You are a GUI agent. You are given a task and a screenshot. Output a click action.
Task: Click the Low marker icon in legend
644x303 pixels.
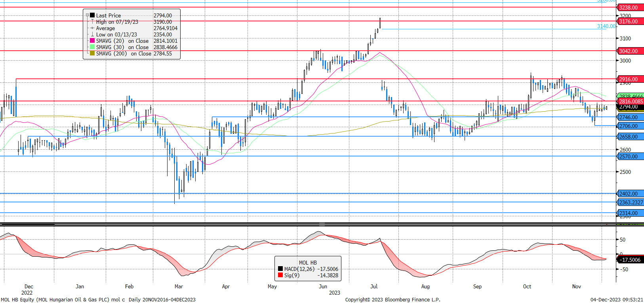tap(92, 34)
